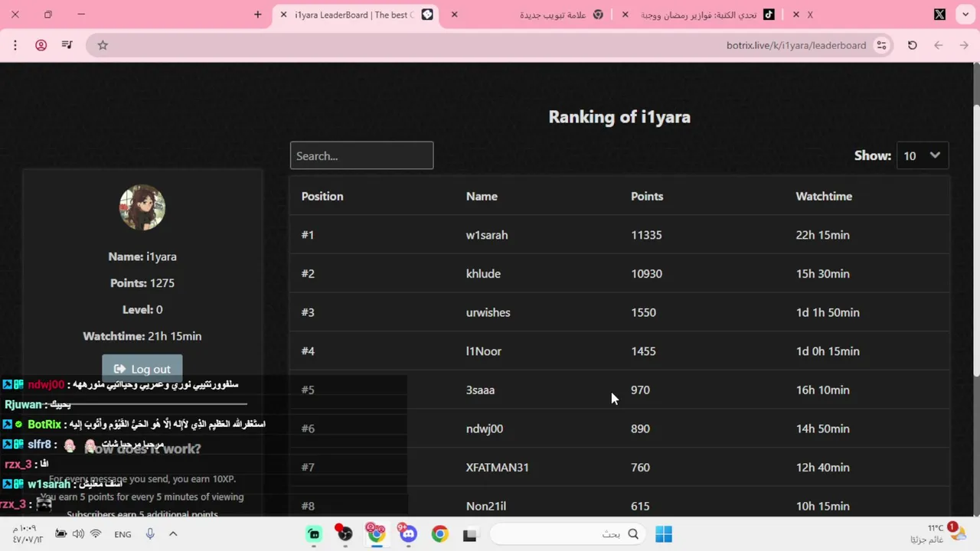The height and width of the screenshot is (551, 980).
Task: Close the i1yara LeaderBoard tab
Action: point(283,15)
